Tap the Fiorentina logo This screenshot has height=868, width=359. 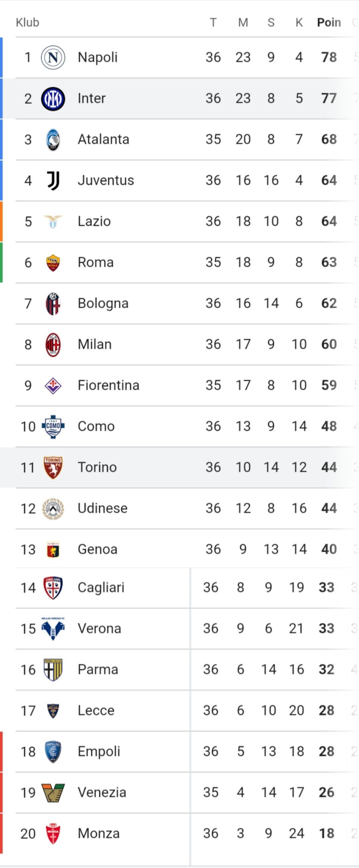click(x=53, y=386)
